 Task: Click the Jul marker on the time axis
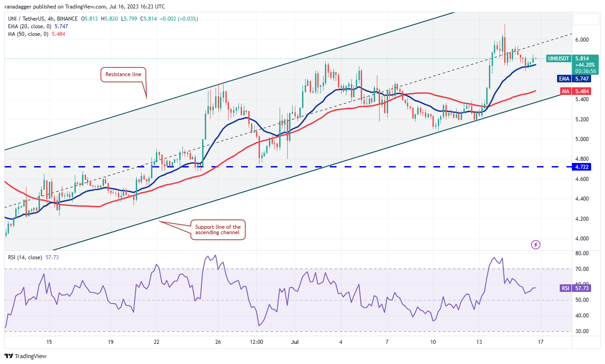pos(295,342)
